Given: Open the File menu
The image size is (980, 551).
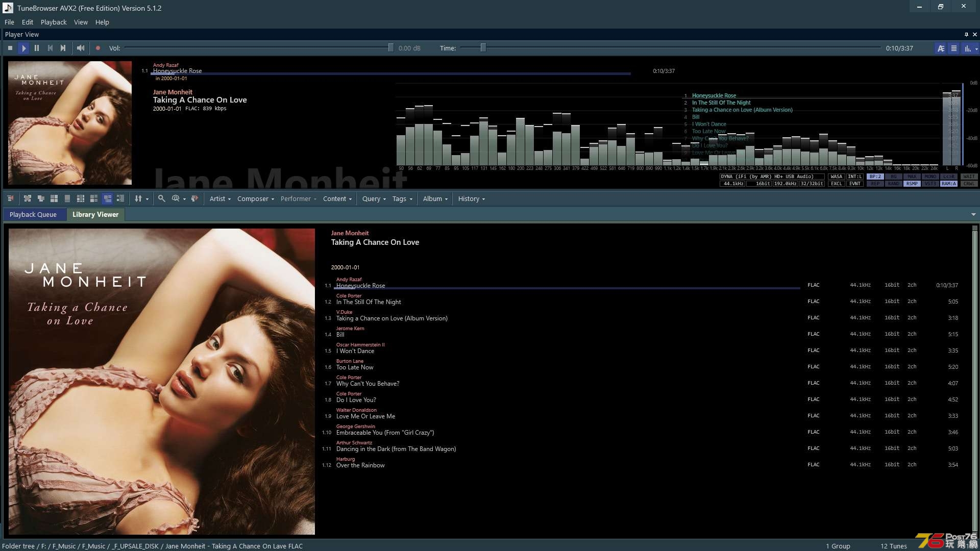Looking at the screenshot, I should [x=9, y=22].
